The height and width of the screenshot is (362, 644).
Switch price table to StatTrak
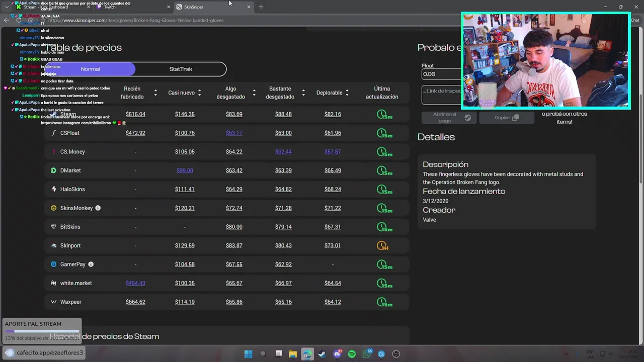181,69
